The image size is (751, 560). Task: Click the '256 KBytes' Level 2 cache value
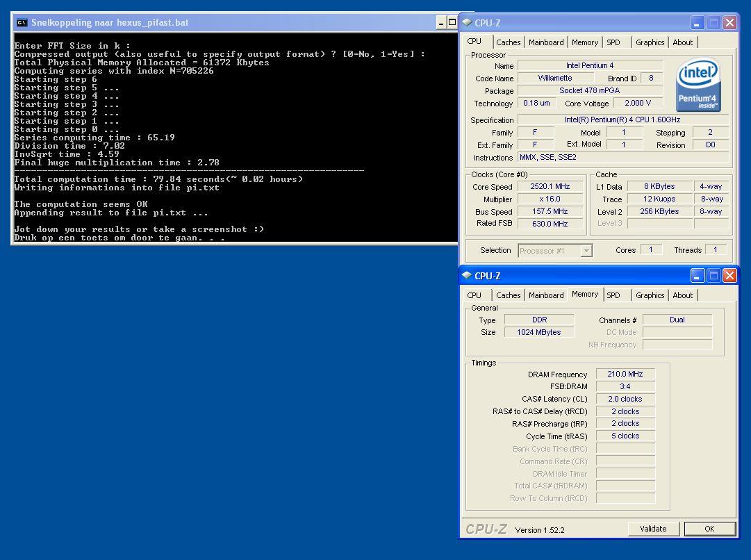(x=659, y=211)
